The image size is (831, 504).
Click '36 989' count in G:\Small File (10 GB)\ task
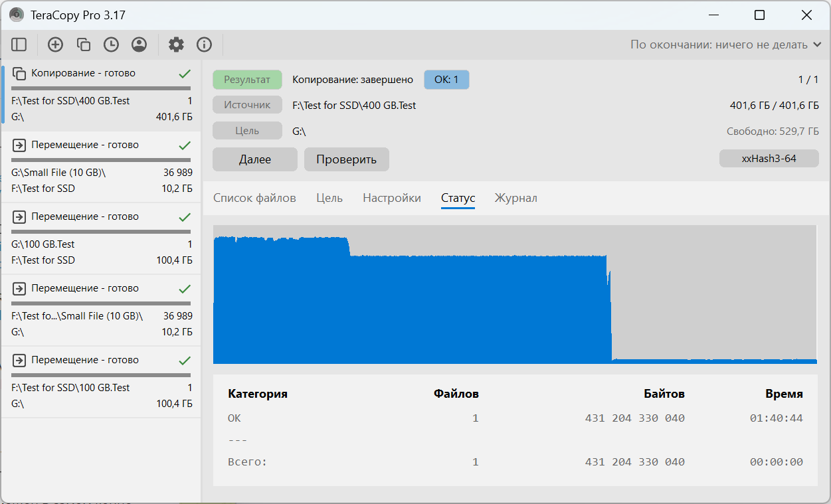coord(178,173)
